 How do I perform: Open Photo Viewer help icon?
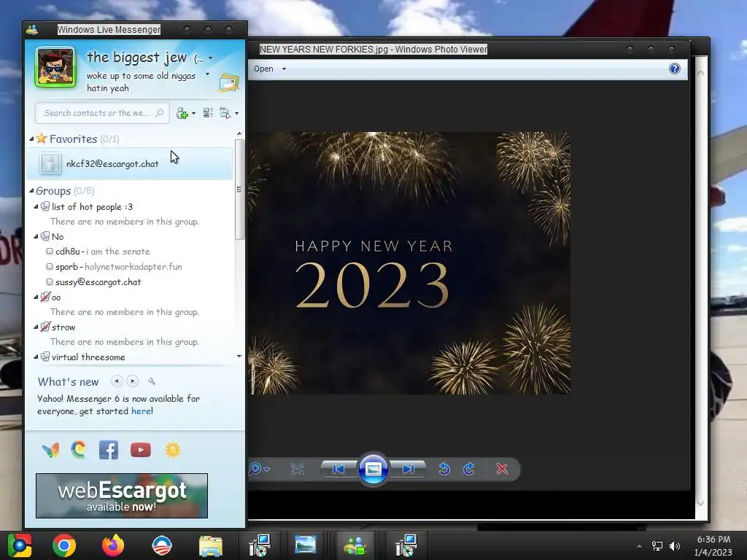tap(675, 69)
